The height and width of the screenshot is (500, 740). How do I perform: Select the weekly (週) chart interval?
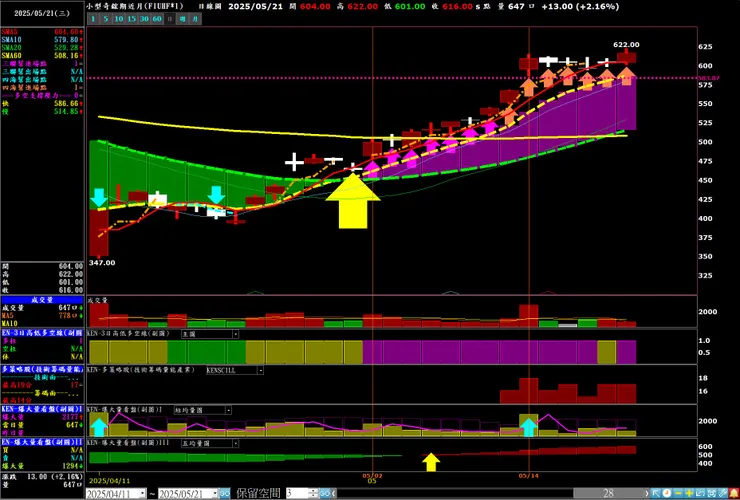point(182,19)
